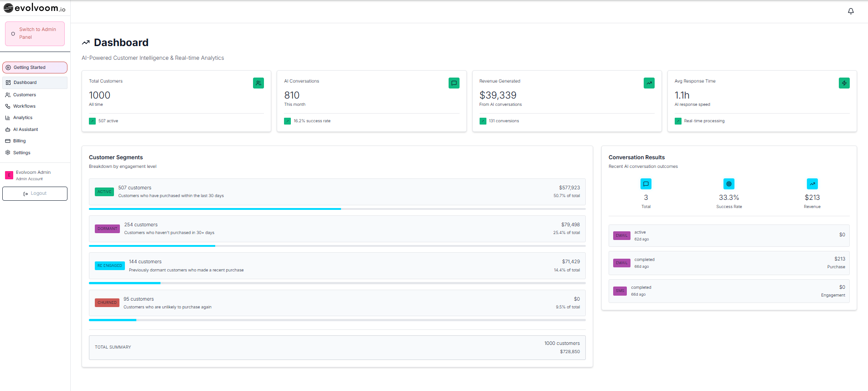Image resolution: width=868 pixels, height=391 pixels.
Task: Click the Switch to Admin Panel button
Action: (35, 33)
